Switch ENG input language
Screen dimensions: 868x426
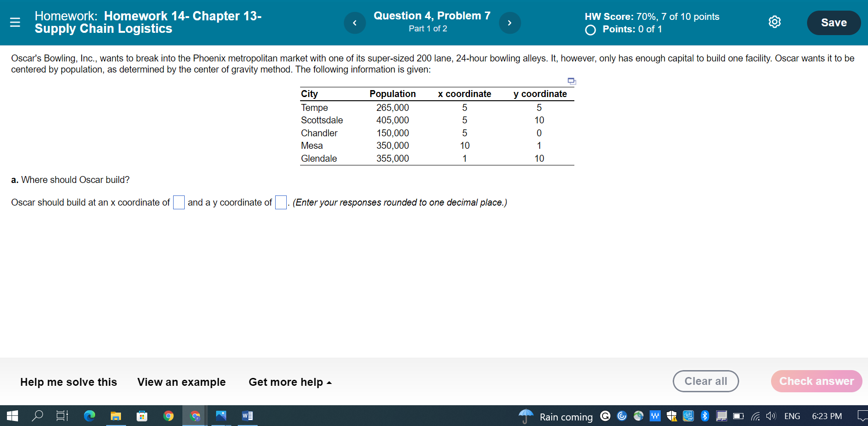point(792,416)
